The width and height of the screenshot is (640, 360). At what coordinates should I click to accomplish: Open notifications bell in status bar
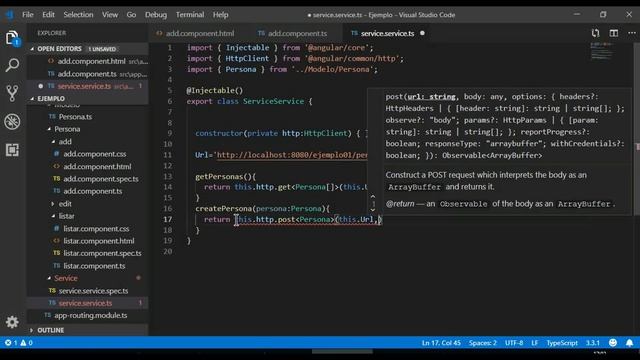tap(629, 342)
